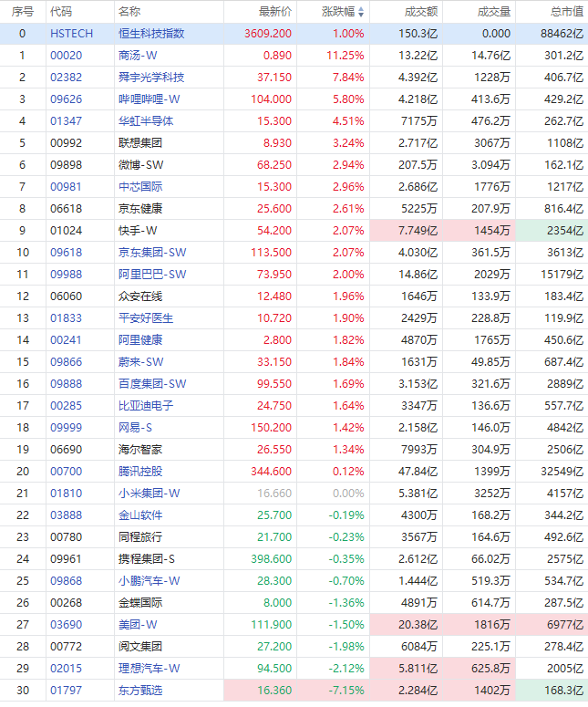This screenshot has width=588, height=707.
Task: Select stock code 00020
Action: coord(67,56)
